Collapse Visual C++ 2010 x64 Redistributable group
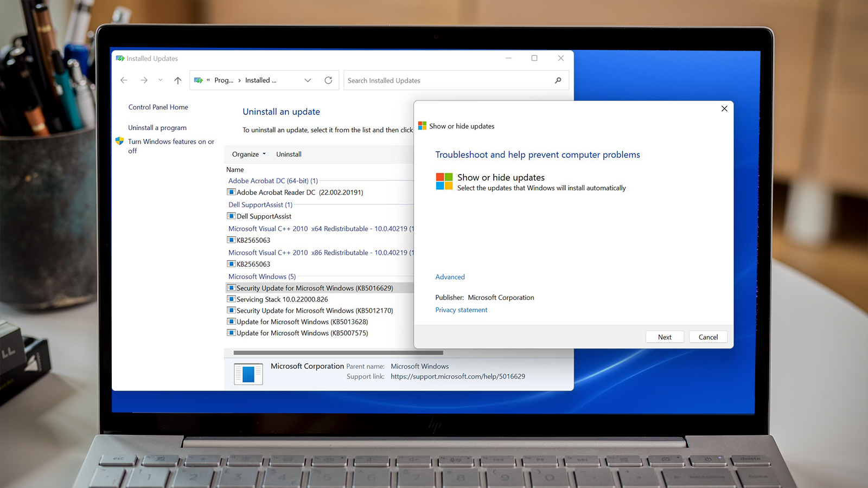 pos(321,229)
